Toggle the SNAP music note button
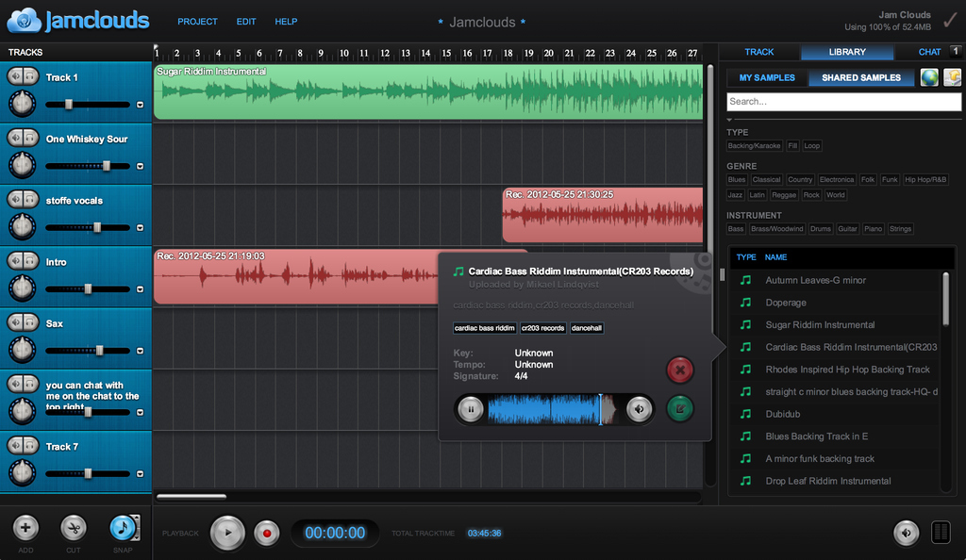The width and height of the screenshot is (966, 560). click(x=123, y=527)
